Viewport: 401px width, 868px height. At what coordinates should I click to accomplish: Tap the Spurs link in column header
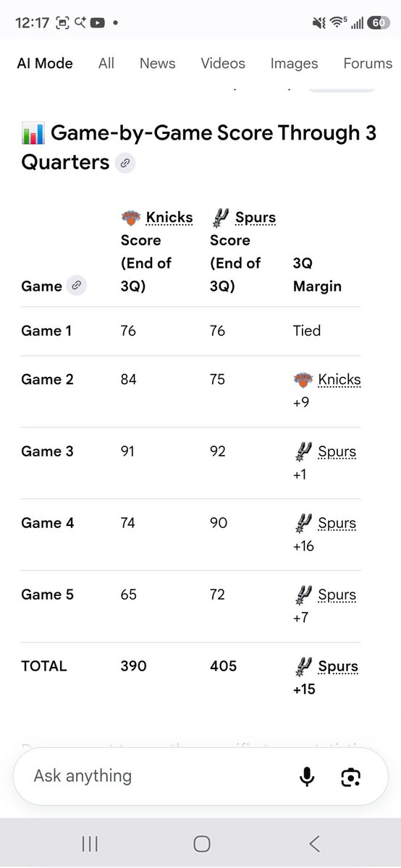point(256,218)
